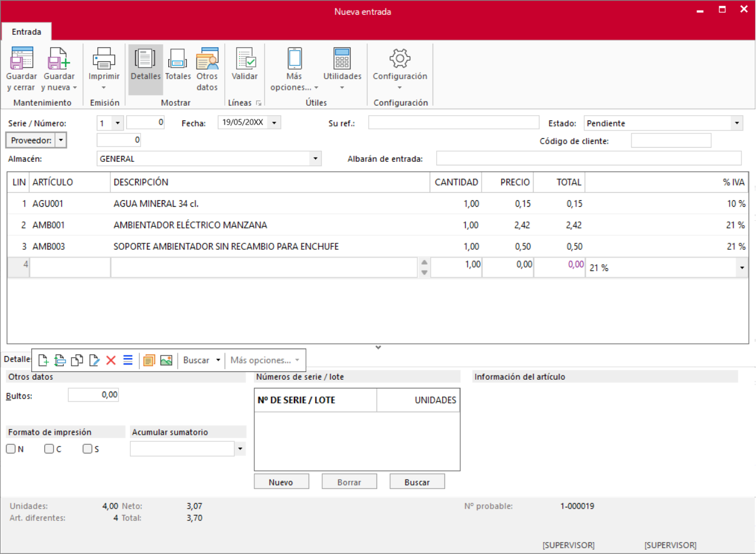Open the Más opciones menu in the details toolbar
756x554 pixels.
[265, 360]
